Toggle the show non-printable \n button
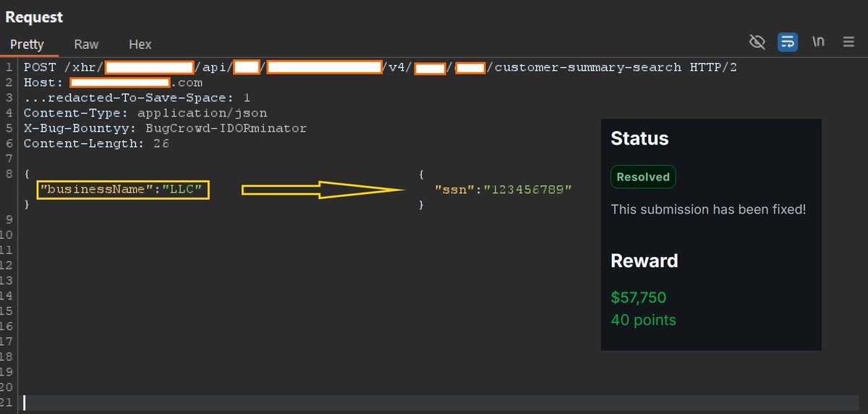868x414 pixels. (818, 42)
